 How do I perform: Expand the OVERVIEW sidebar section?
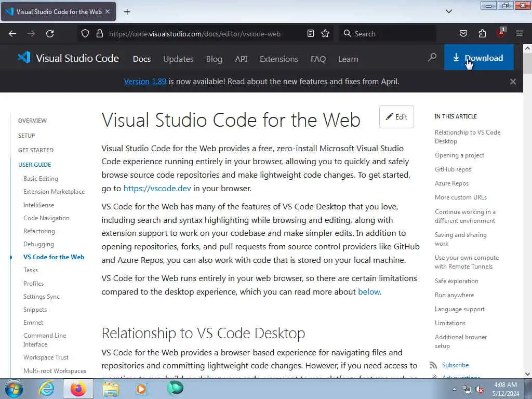coord(32,121)
